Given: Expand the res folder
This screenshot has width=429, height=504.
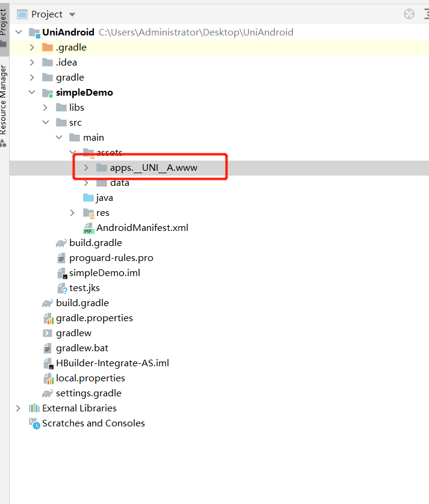Looking at the screenshot, I should (x=72, y=213).
